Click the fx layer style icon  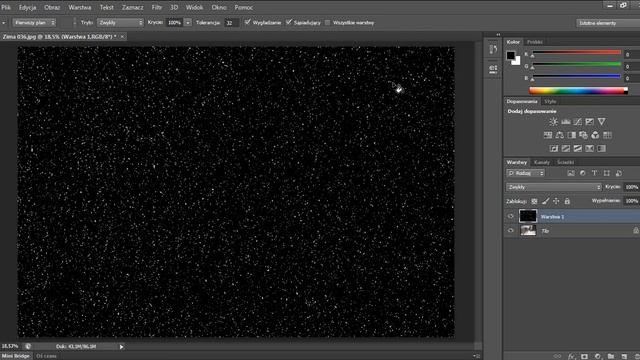pyautogui.click(x=571, y=356)
